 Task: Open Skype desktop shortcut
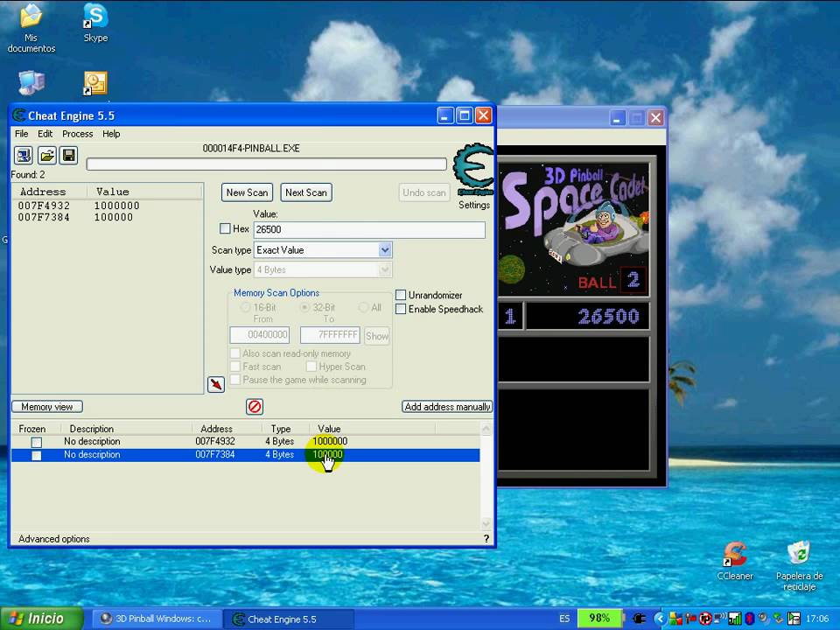pos(95,23)
